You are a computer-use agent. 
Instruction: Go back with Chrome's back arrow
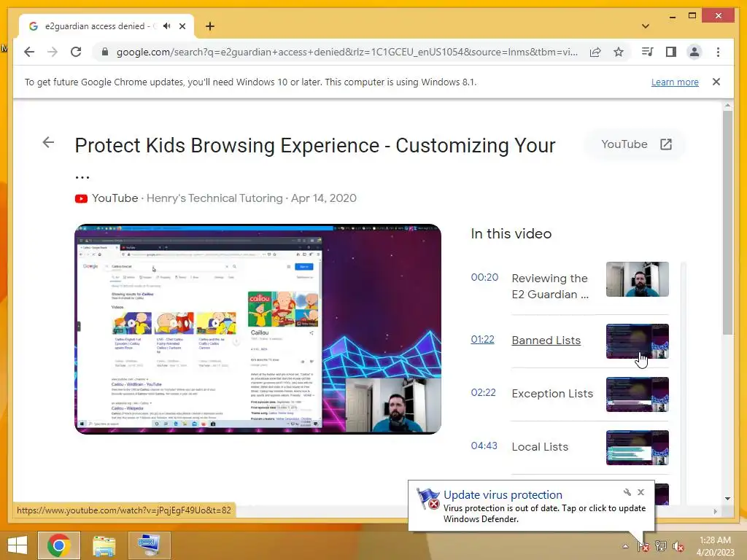click(29, 52)
